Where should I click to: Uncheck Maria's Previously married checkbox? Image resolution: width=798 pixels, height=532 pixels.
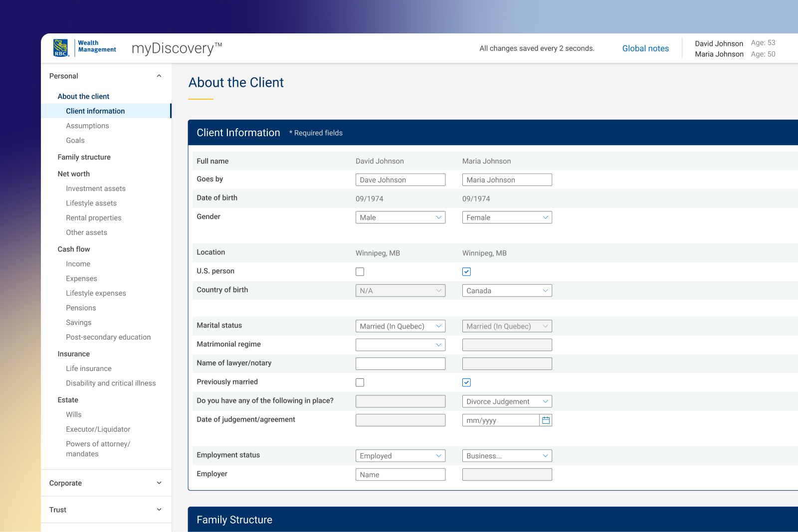(466, 382)
